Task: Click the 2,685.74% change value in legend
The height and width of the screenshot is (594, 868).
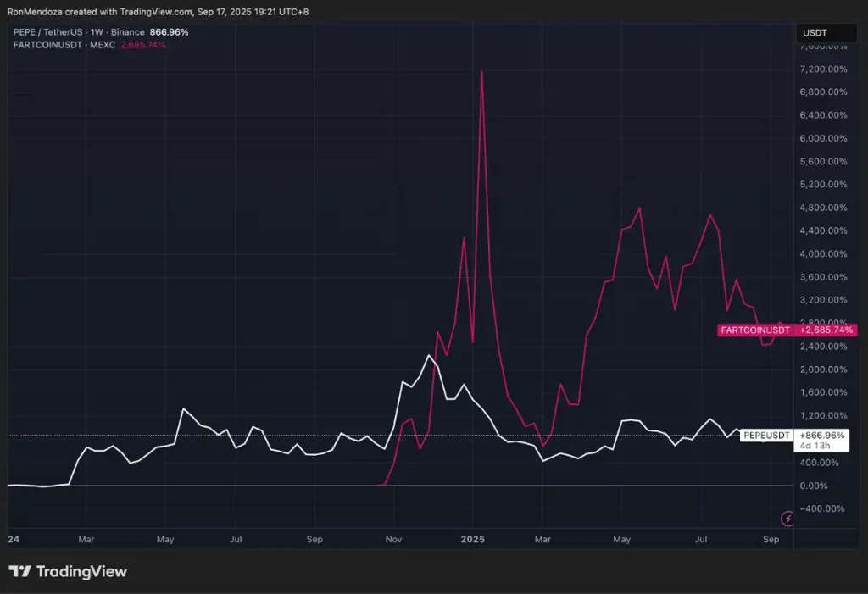Action: (x=143, y=45)
